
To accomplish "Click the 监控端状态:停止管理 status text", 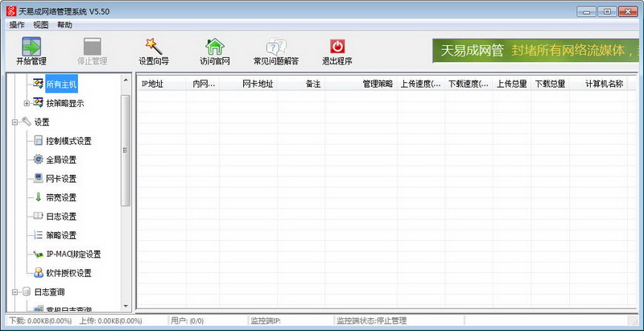I will pyautogui.click(x=371, y=321).
